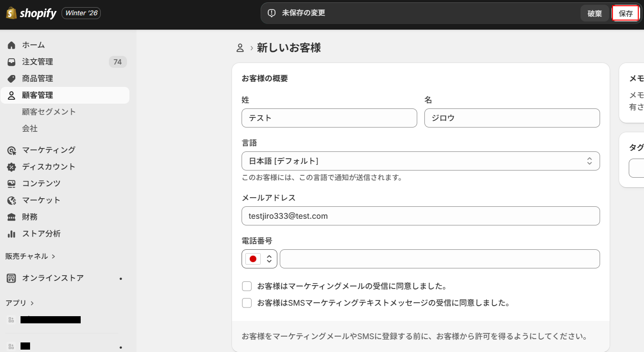Go to 会社 in the sidebar

[x=30, y=128]
